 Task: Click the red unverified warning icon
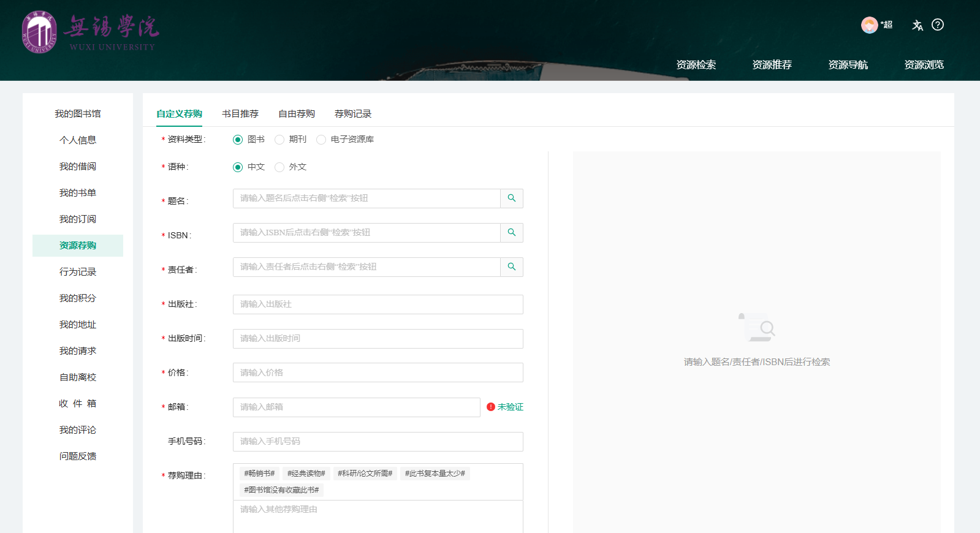pyautogui.click(x=490, y=407)
